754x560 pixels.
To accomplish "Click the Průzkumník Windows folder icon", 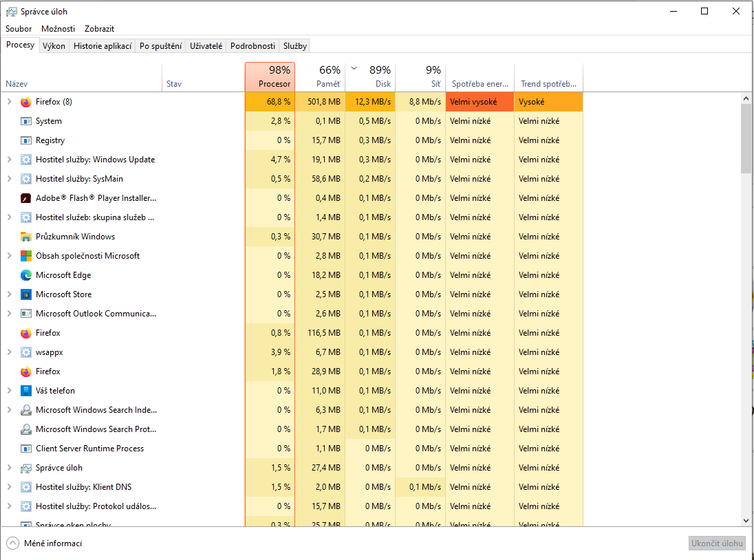I will (26, 237).
